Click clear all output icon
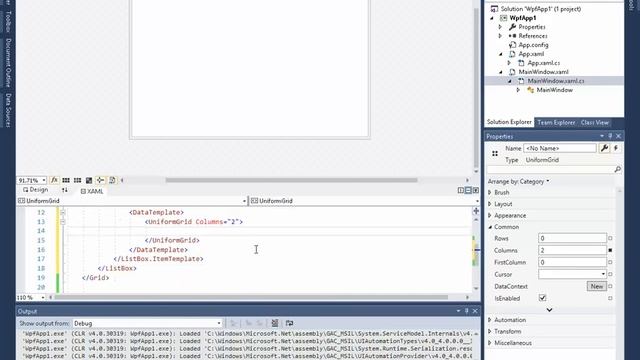 click(275, 323)
